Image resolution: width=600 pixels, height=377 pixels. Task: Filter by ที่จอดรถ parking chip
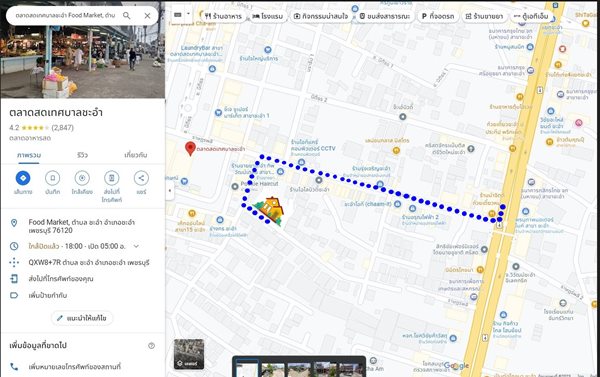coord(438,16)
